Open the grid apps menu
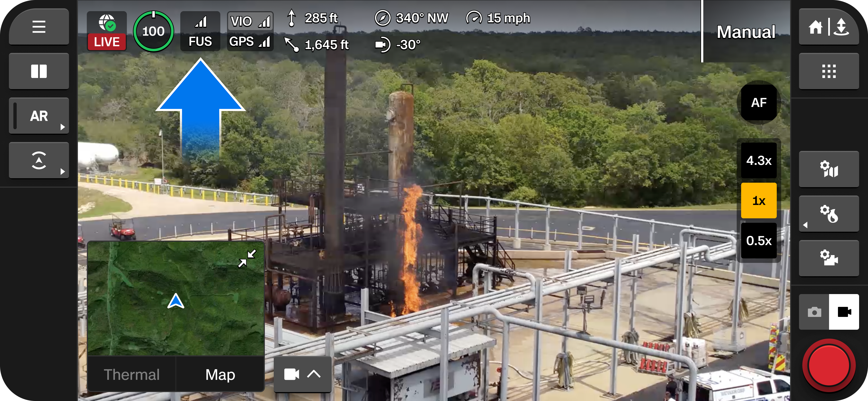This screenshot has height=401, width=868. point(828,71)
